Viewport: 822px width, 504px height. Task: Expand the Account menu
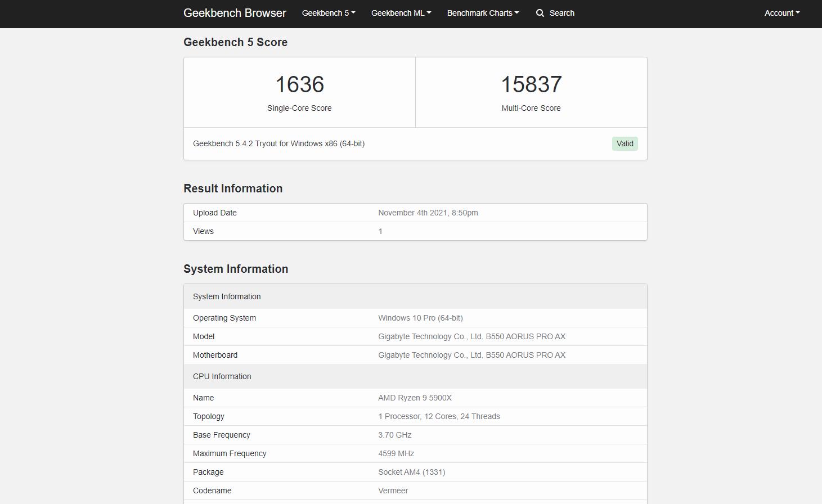[x=782, y=13]
